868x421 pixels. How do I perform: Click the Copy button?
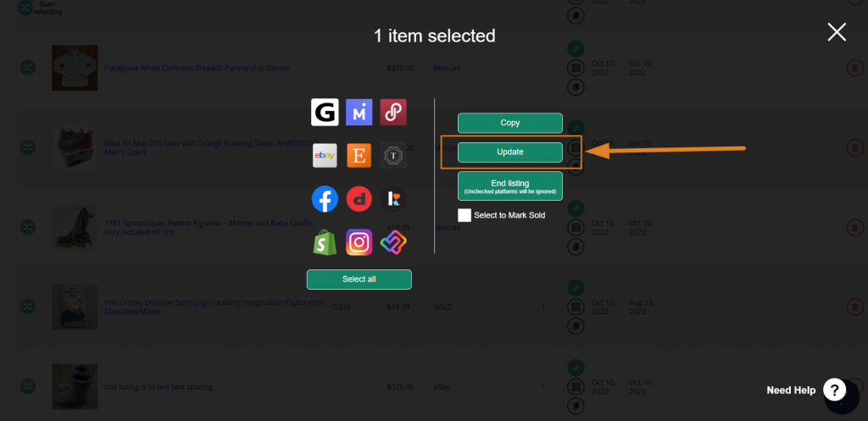tap(509, 123)
